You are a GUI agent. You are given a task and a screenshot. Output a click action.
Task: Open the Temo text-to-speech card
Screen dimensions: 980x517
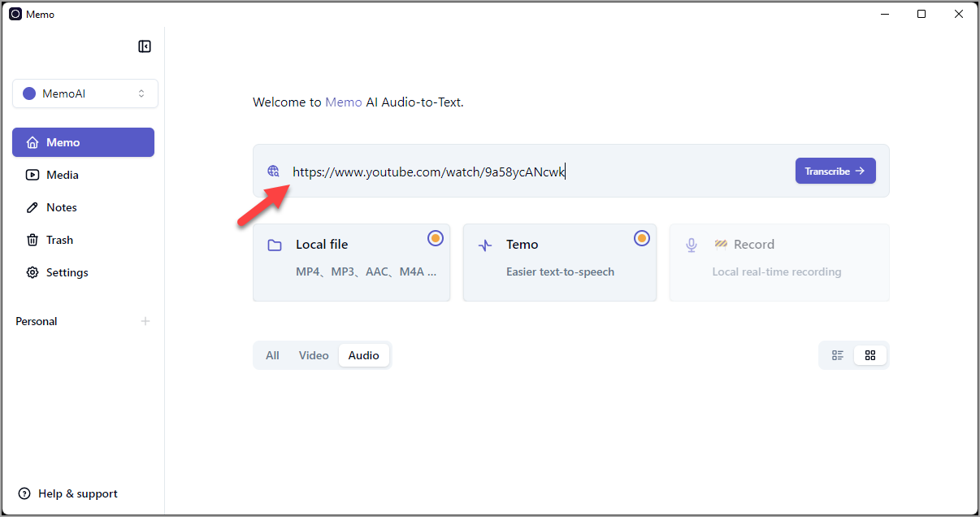(559, 263)
